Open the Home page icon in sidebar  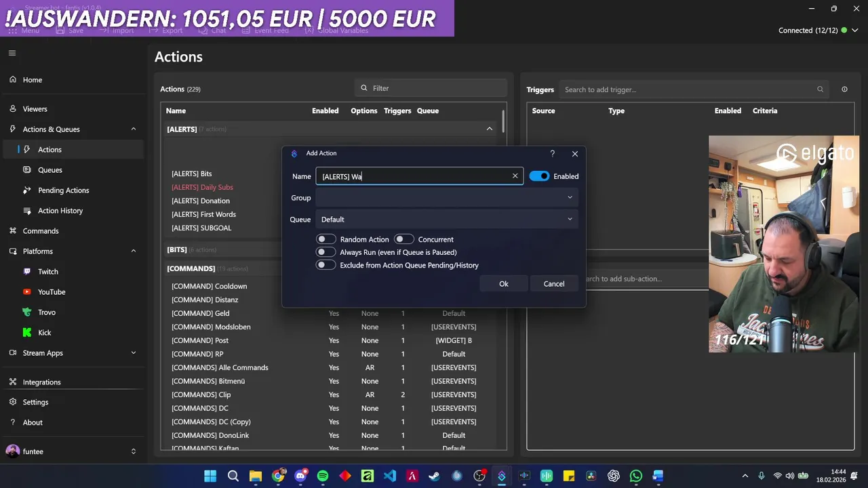[13, 79]
